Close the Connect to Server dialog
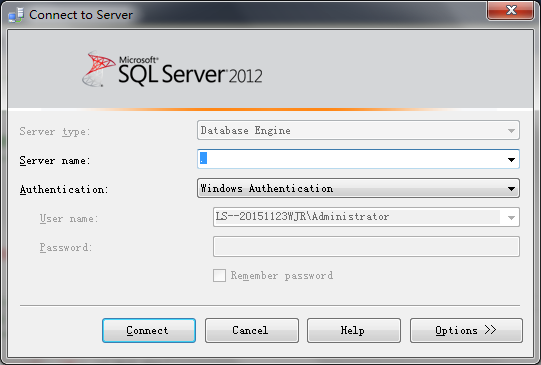This screenshot has height=365, width=541. click(511, 10)
